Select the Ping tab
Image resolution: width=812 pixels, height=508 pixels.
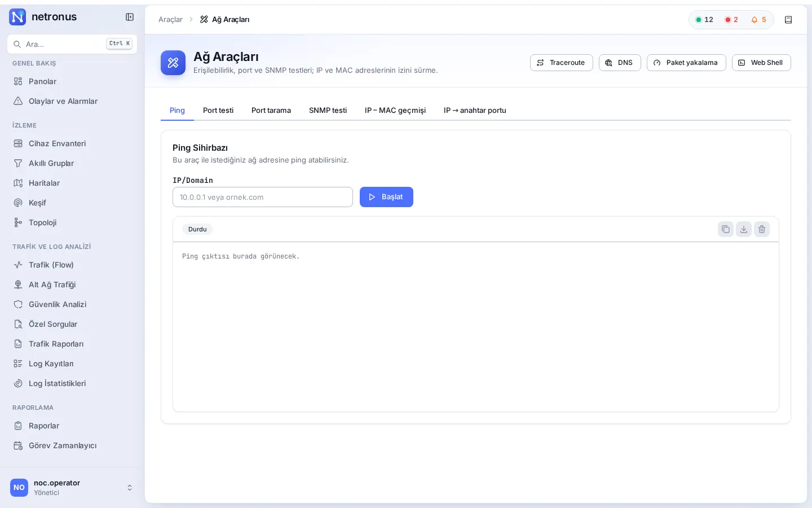point(177,110)
